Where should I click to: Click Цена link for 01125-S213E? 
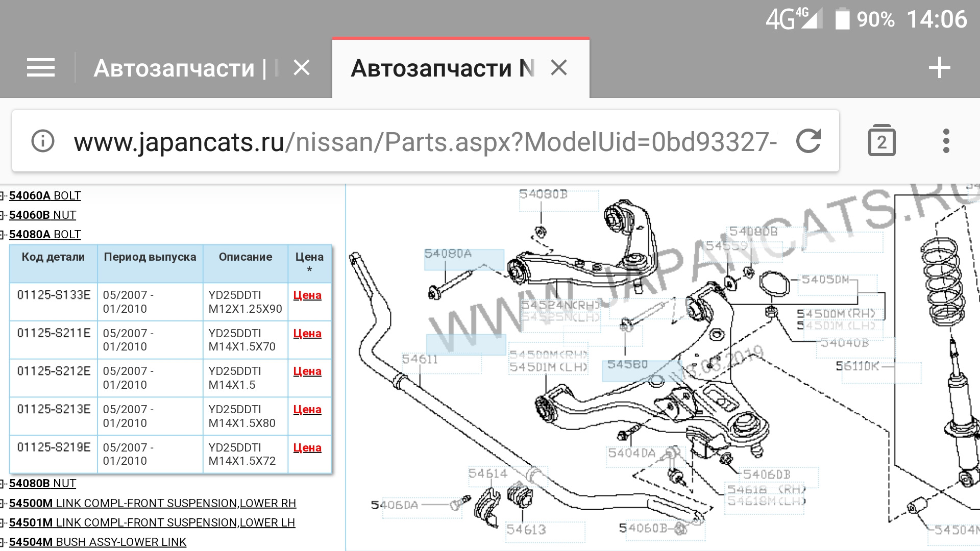click(x=307, y=409)
